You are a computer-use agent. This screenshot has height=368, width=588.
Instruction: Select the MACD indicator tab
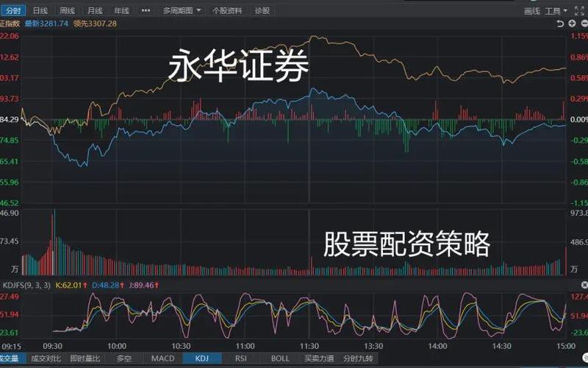coord(162,358)
